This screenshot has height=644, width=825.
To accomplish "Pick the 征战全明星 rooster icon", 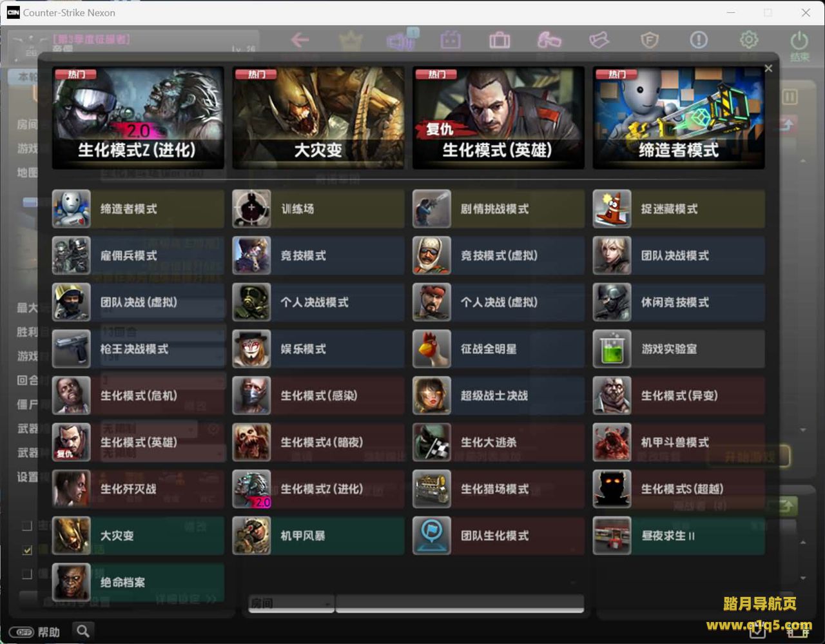I will tap(431, 349).
